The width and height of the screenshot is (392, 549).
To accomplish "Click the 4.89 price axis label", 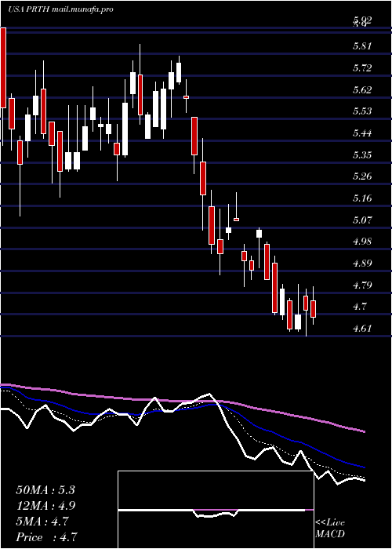I will click(x=362, y=264).
